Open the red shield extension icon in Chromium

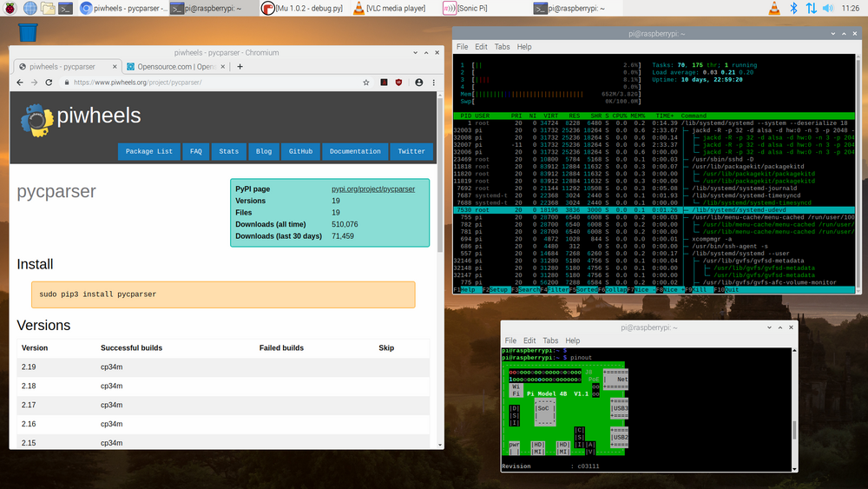(398, 82)
